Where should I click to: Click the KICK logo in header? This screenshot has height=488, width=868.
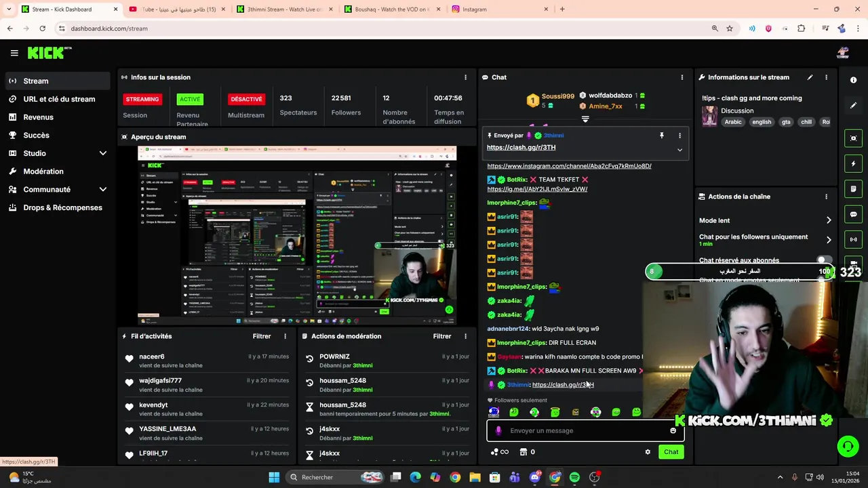tap(49, 53)
